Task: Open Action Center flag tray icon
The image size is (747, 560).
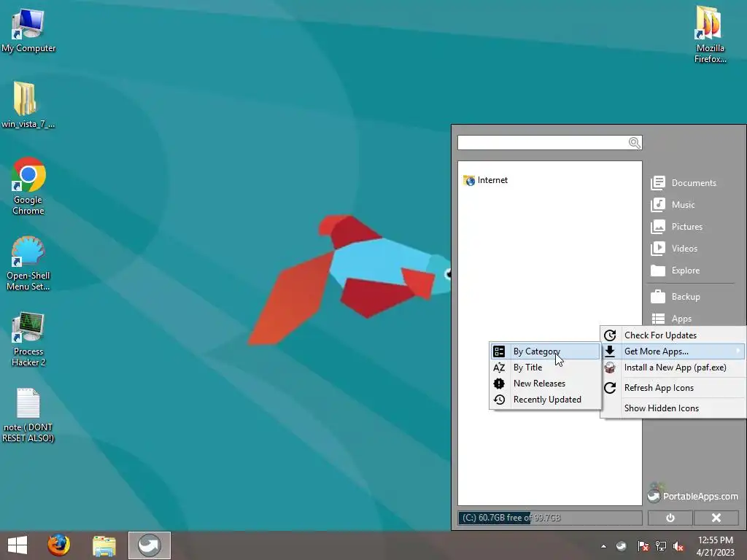Action: (643, 546)
